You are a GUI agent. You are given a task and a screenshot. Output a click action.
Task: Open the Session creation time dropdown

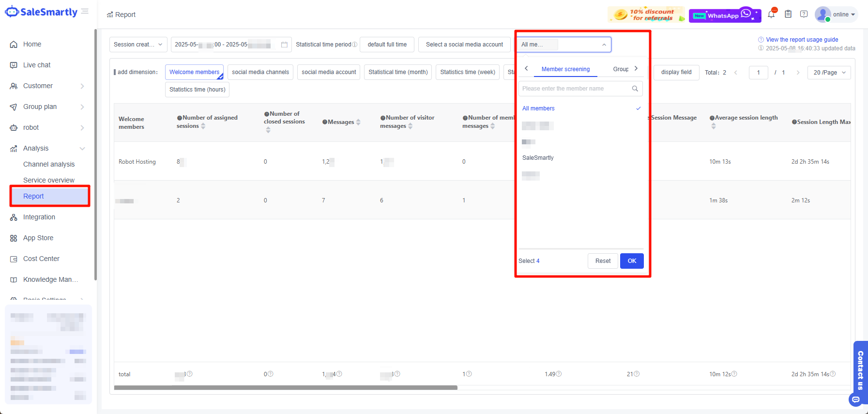(x=138, y=45)
